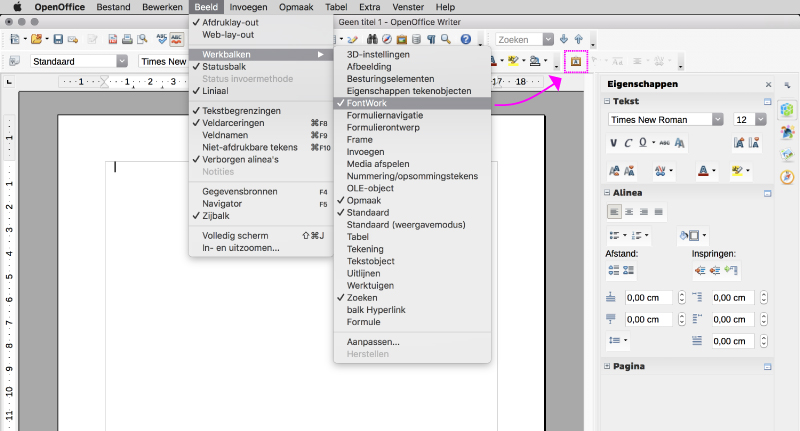Click the blue Help question mark icon
800x431 pixels.
tap(465, 39)
